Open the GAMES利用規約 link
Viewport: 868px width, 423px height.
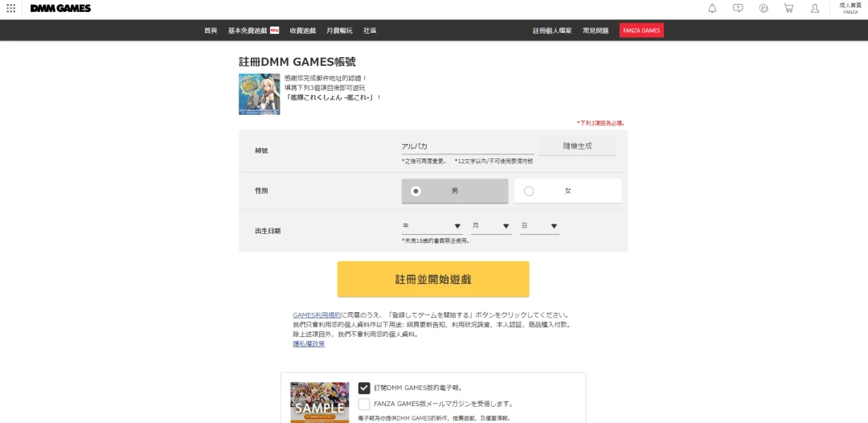pos(317,314)
